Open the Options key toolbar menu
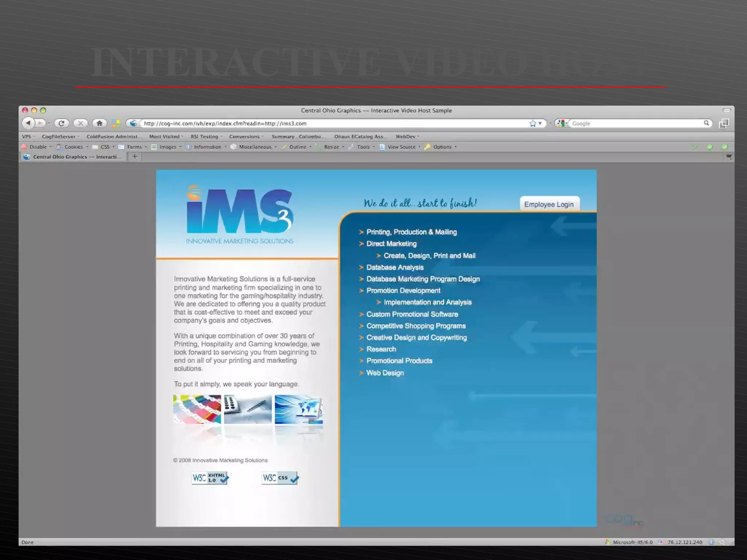747x560 pixels. click(441, 147)
